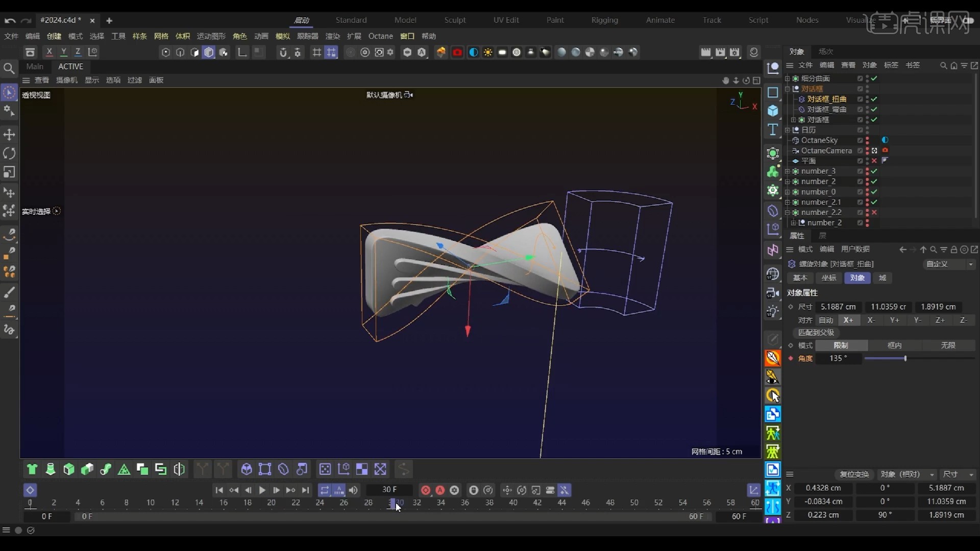Click the Cube primitive icon in right palette
The width and height of the screenshot is (980, 551).
click(773, 111)
